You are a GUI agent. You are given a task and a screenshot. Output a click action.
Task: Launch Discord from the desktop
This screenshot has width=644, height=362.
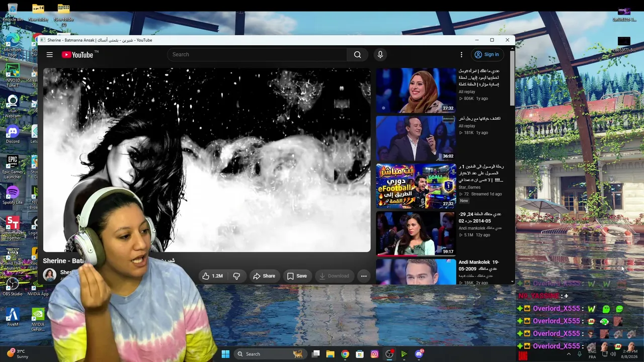(x=13, y=135)
